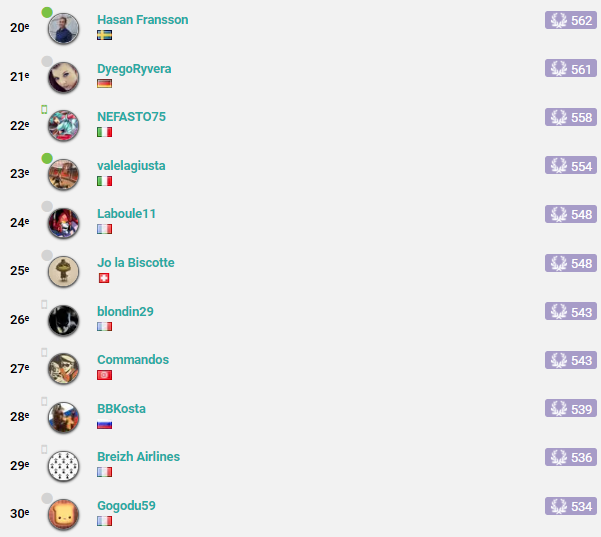This screenshot has width=601, height=537.
Task: Click the 534 trophy badge for Gogodu59
Action: [571, 506]
